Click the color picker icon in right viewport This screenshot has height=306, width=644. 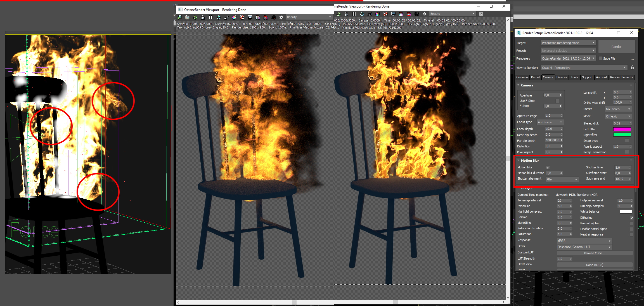[x=378, y=14]
